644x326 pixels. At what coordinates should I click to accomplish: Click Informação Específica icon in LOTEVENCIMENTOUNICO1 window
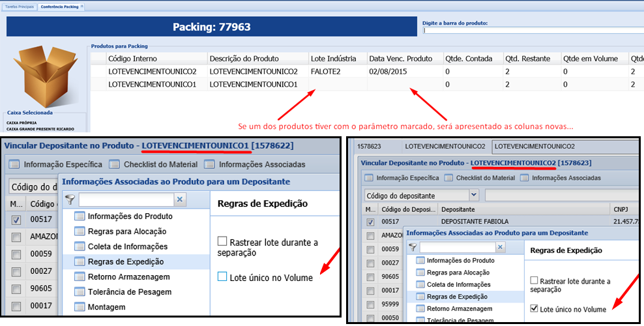[14, 165]
